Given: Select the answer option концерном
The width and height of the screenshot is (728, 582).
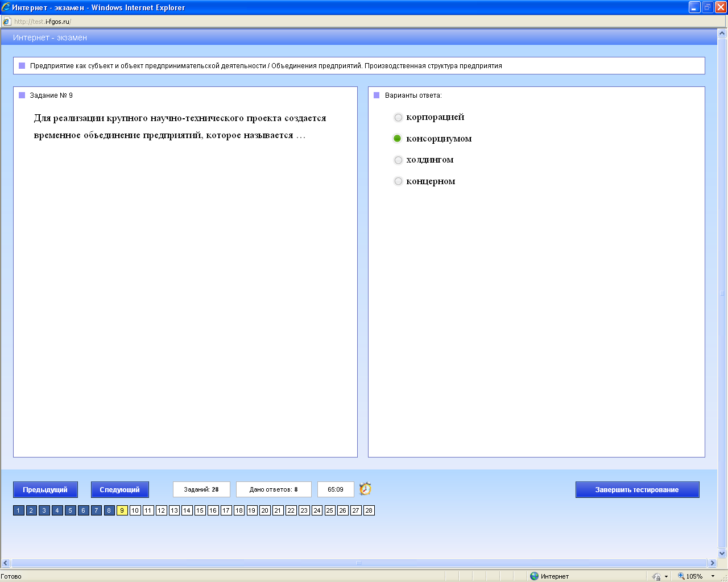Looking at the screenshot, I should click(398, 181).
